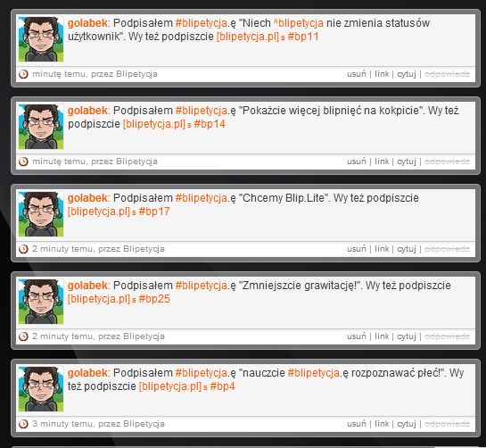Delete the gravity post via usuń
Image resolution: width=486 pixels, height=448 pixels.
tap(357, 336)
